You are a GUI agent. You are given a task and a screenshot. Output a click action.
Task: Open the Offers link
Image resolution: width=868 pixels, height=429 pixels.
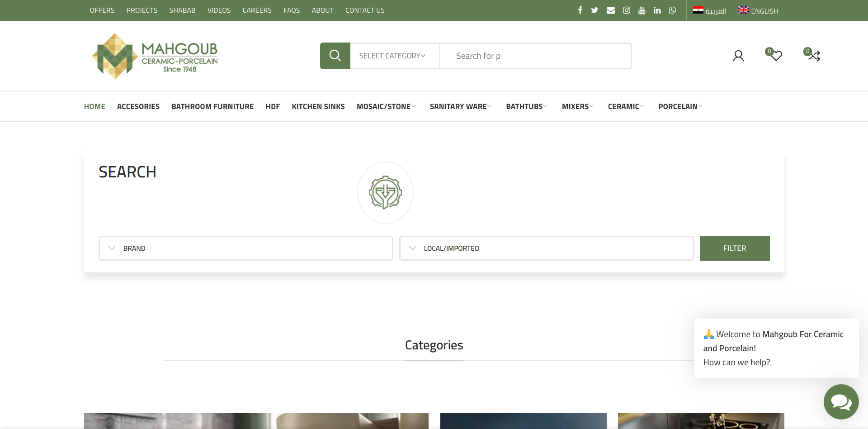[x=102, y=10]
